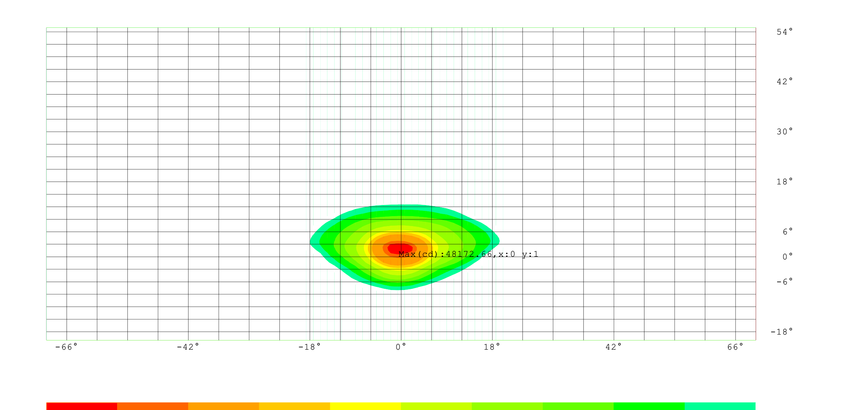
Task: Click the -66° horizontal axis label
Action: click(x=66, y=347)
